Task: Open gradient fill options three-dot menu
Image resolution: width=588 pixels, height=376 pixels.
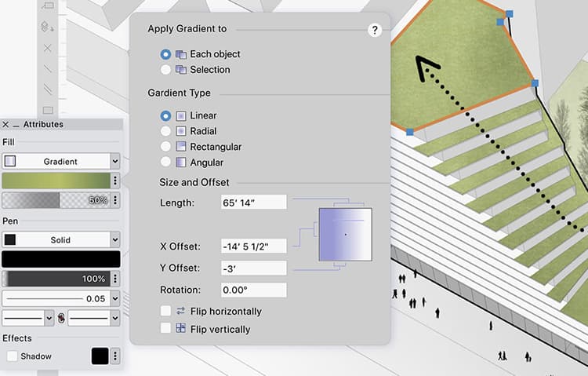Action: click(115, 181)
